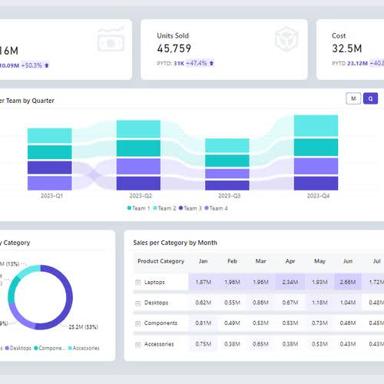Click the 2023-Q4 axis label
This screenshot has width=384, height=384.
[x=318, y=196]
